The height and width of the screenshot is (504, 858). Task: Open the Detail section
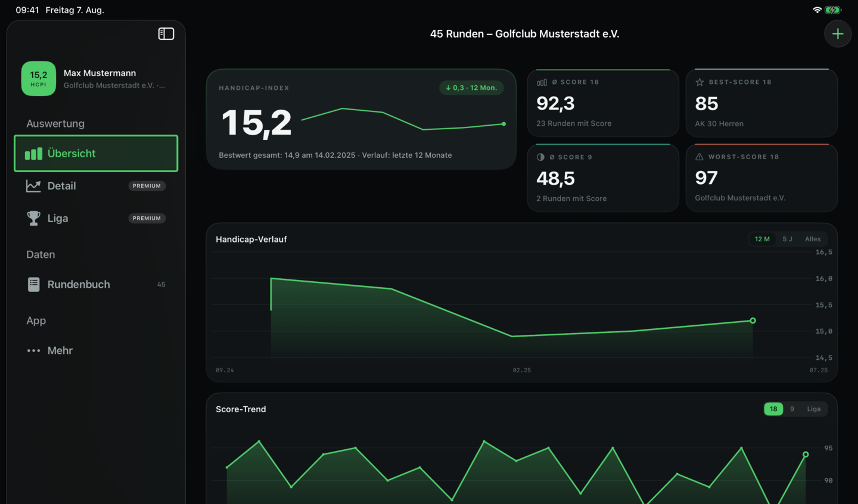(96, 186)
